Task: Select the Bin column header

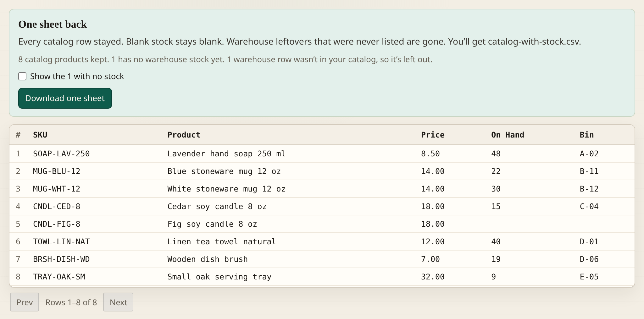Action: pyautogui.click(x=587, y=135)
